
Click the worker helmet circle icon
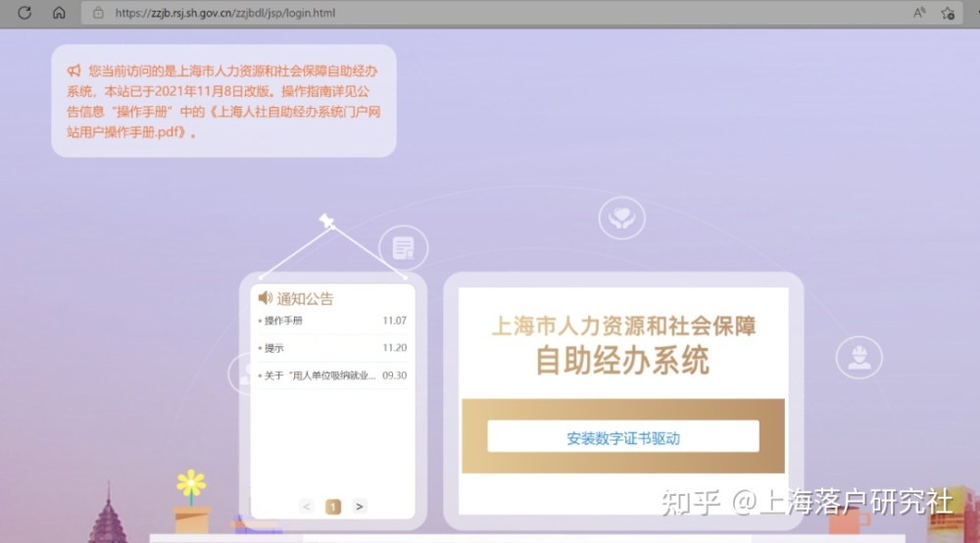click(x=859, y=358)
